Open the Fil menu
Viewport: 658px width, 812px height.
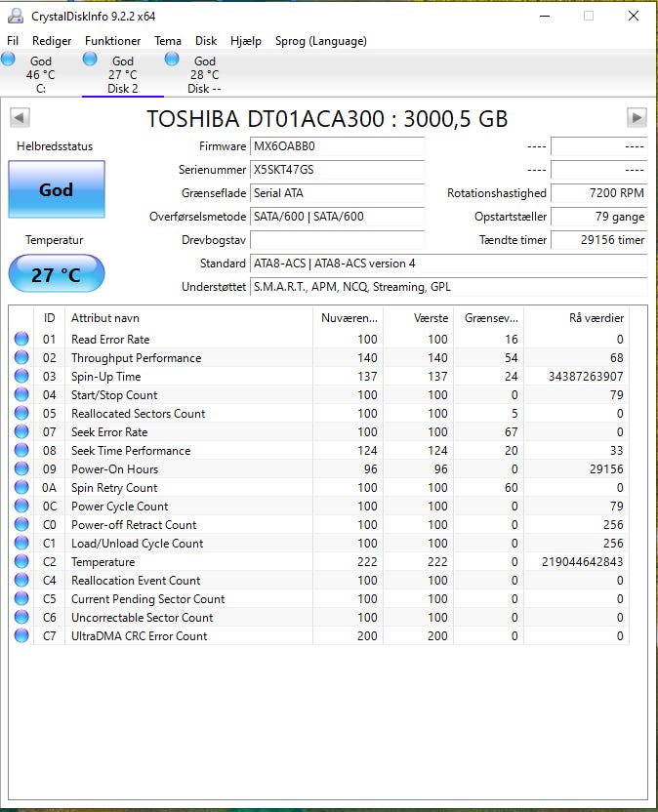pyautogui.click(x=13, y=41)
